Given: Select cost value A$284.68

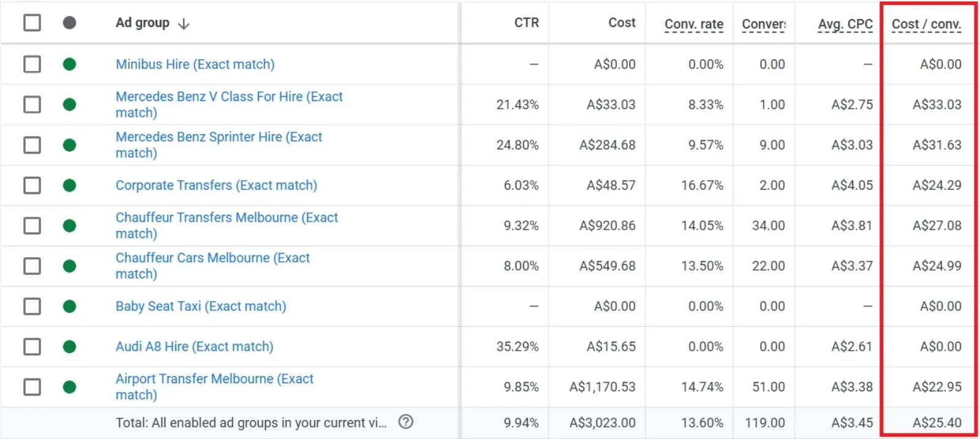Looking at the screenshot, I should point(608,145).
